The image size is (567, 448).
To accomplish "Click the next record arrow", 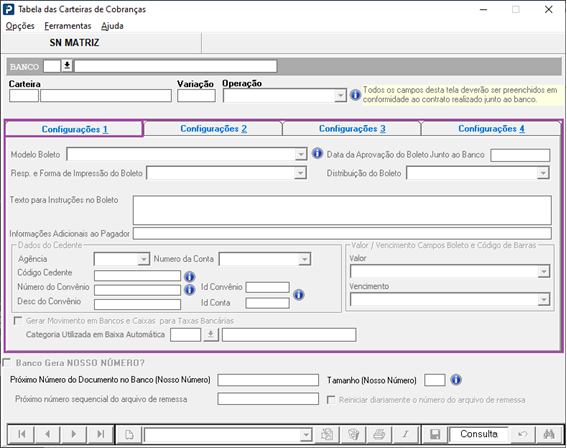I will [x=74, y=434].
